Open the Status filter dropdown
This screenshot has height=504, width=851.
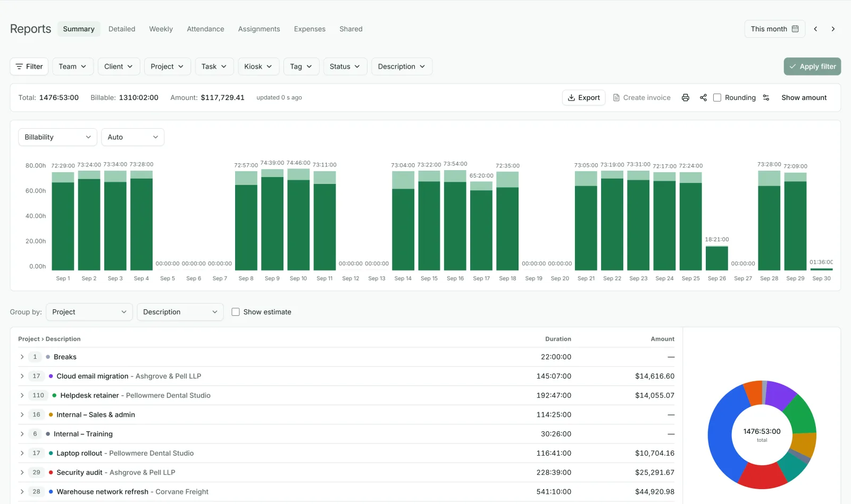point(345,66)
